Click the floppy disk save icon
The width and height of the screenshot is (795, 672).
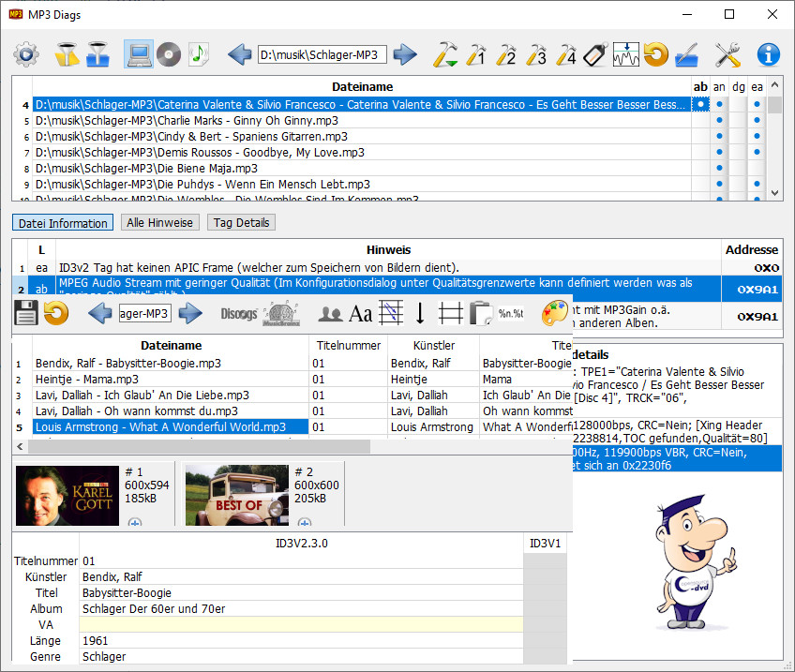[x=26, y=313]
